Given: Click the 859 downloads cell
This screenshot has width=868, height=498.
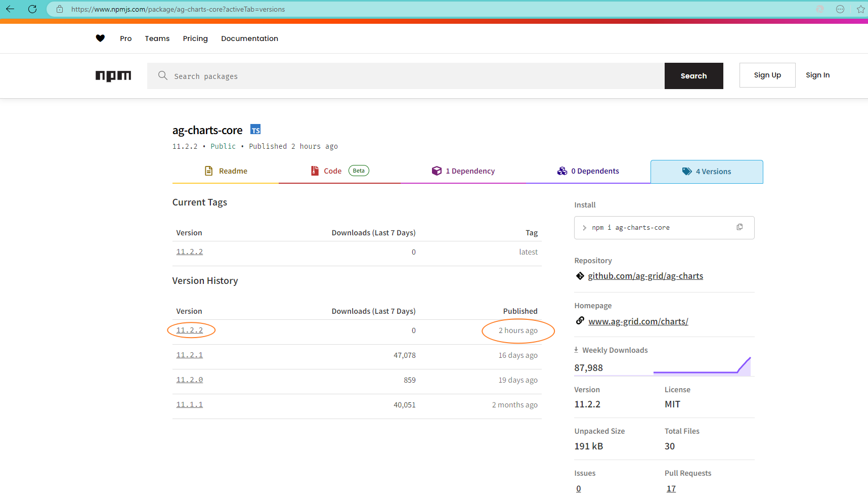Looking at the screenshot, I should pos(410,380).
